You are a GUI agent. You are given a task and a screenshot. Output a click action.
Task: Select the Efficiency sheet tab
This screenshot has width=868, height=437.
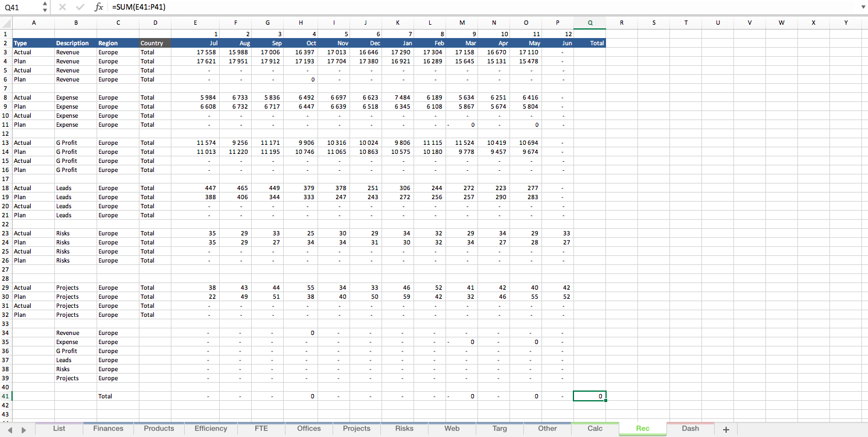point(211,429)
